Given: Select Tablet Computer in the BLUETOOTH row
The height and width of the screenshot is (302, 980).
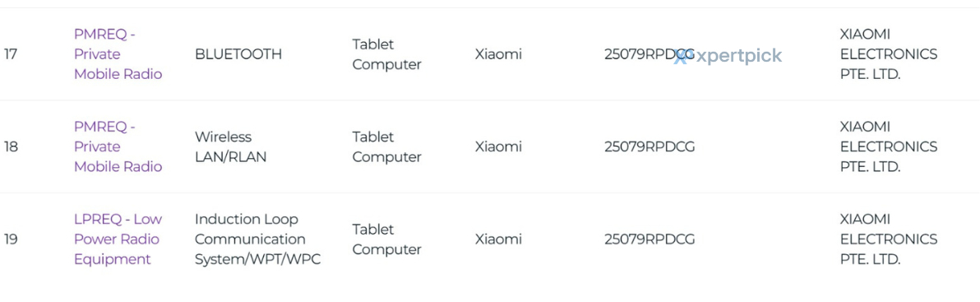Looking at the screenshot, I should 387,54.
